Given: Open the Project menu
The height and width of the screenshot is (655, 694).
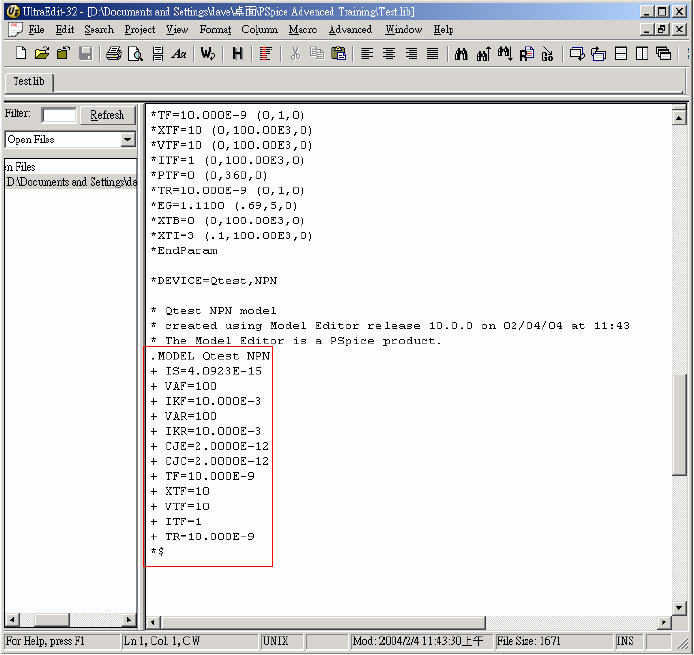Looking at the screenshot, I should coord(140,30).
